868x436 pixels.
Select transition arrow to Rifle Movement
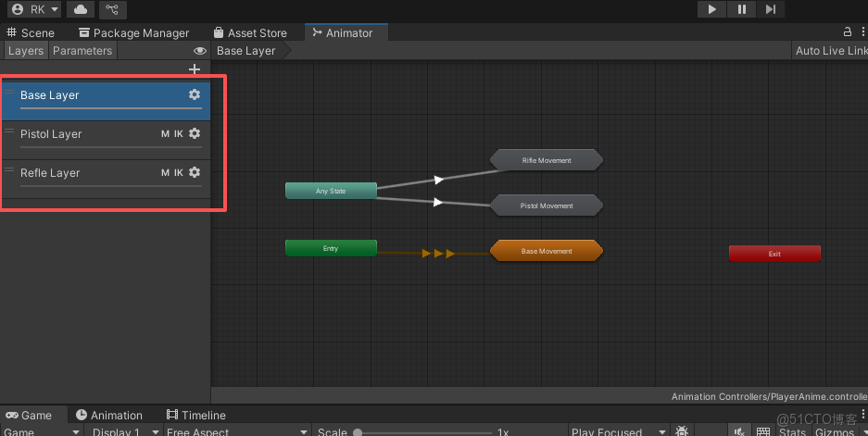point(438,180)
